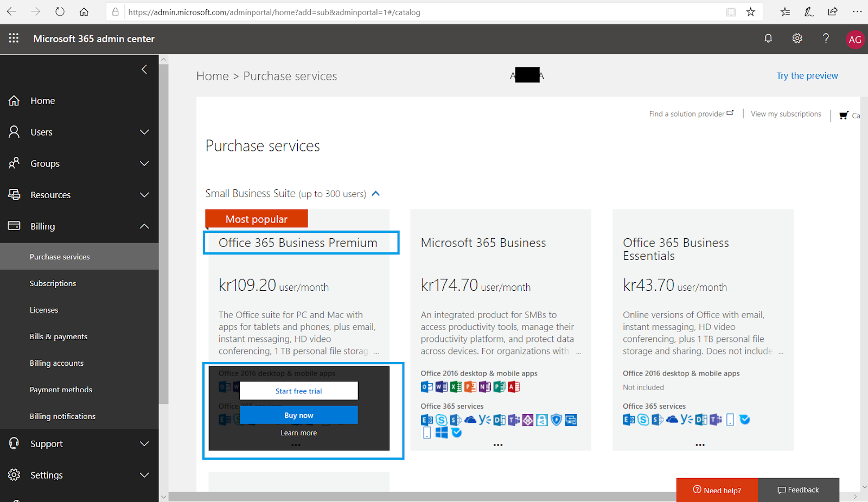
Task: Click the shopping cart icon
Action: 844,115
